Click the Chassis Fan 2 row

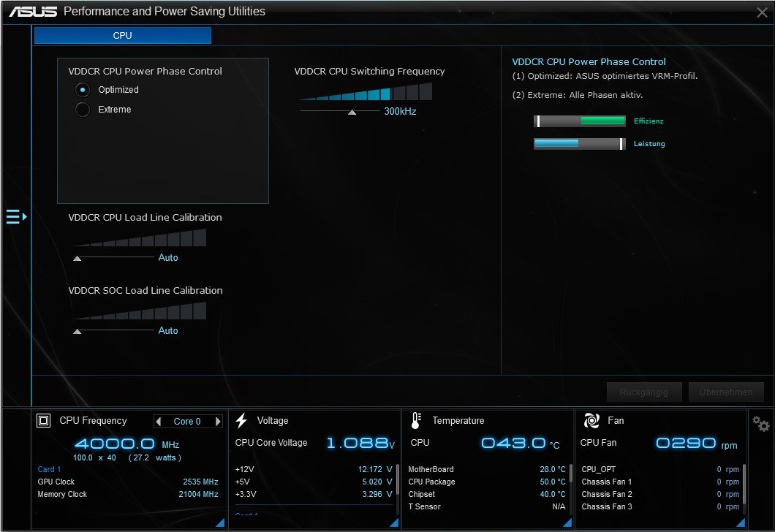coord(660,494)
